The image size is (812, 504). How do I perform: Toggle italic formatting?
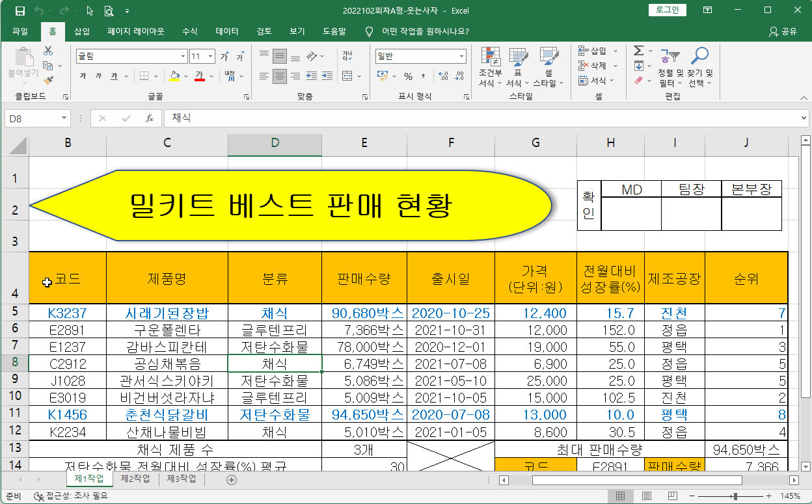click(x=98, y=76)
